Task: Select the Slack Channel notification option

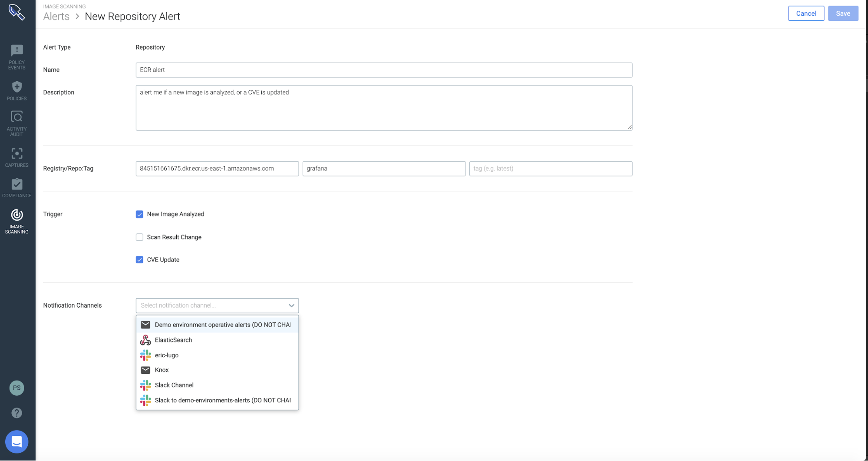Action: pos(174,385)
